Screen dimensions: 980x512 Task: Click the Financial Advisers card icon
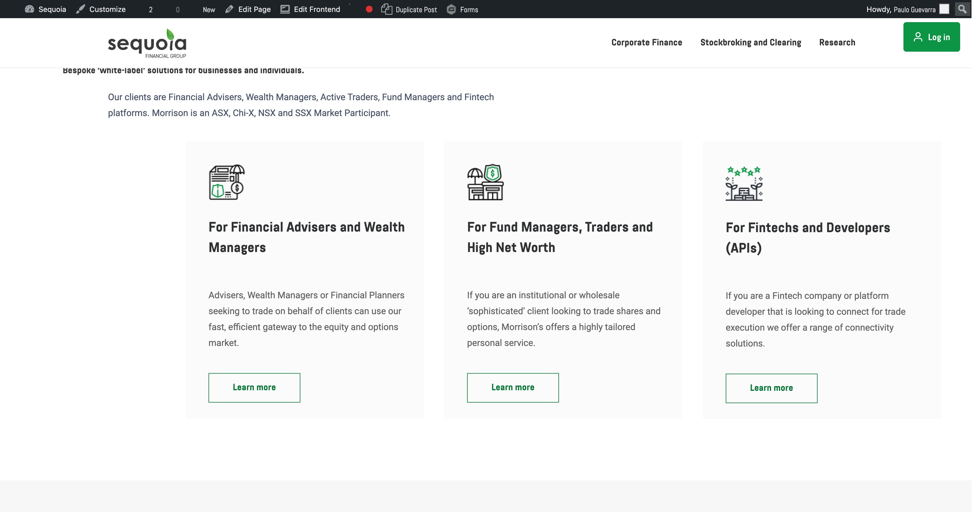[227, 182]
